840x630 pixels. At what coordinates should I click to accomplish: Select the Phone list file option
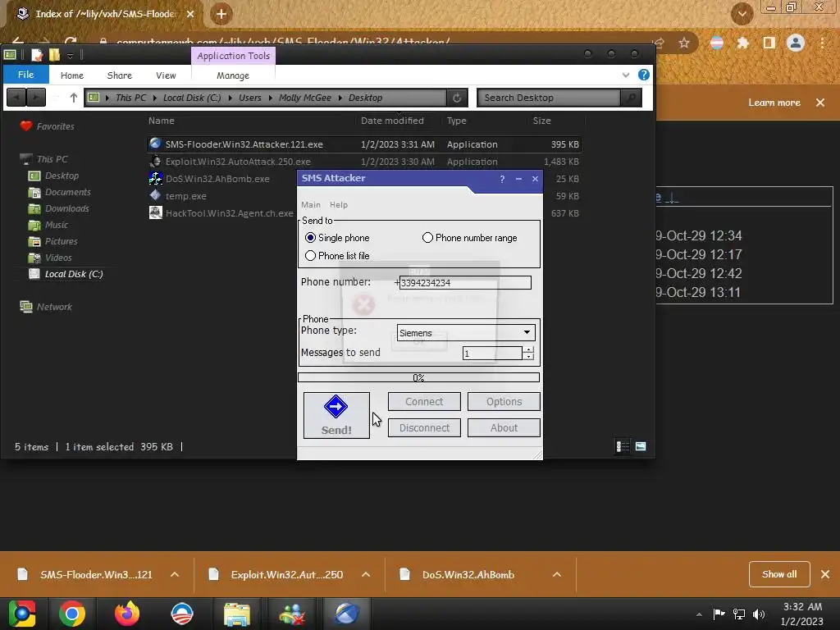pyautogui.click(x=310, y=256)
